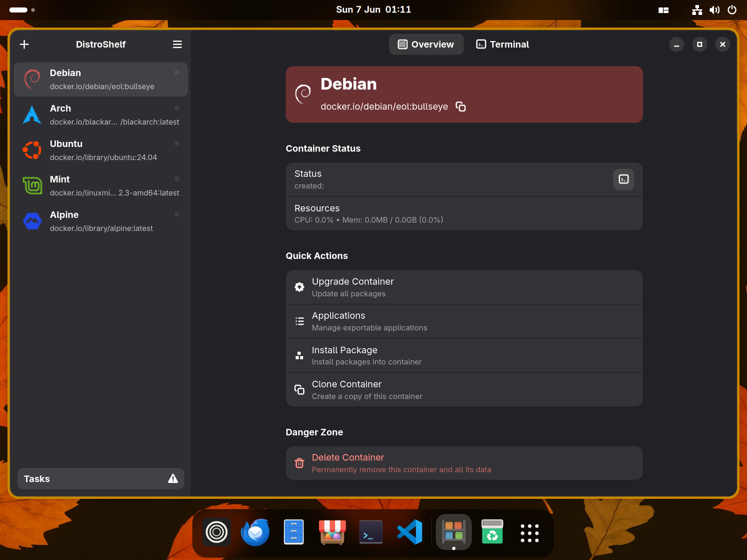Click the power icon in the top bar
This screenshot has width=747, height=560.
click(732, 10)
